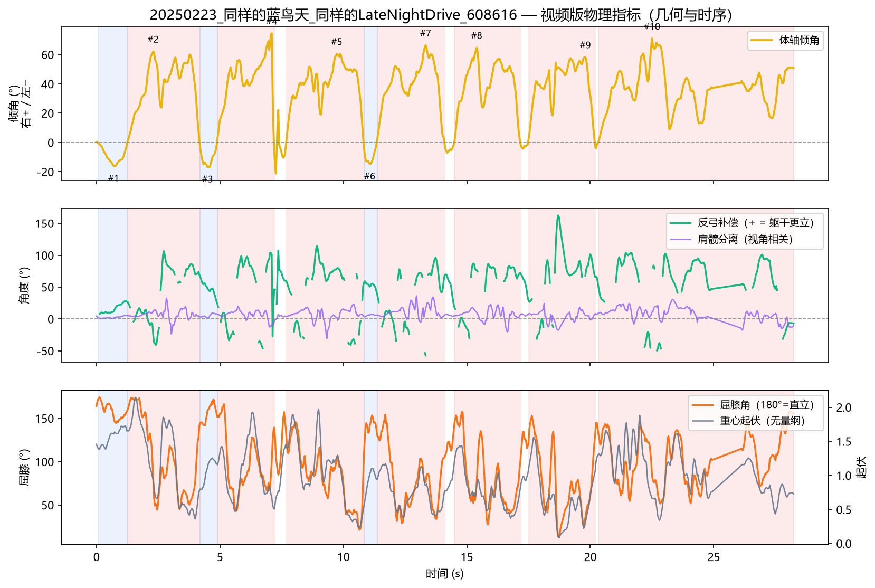
Task: Select turn marker #7
Action: point(425,33)
